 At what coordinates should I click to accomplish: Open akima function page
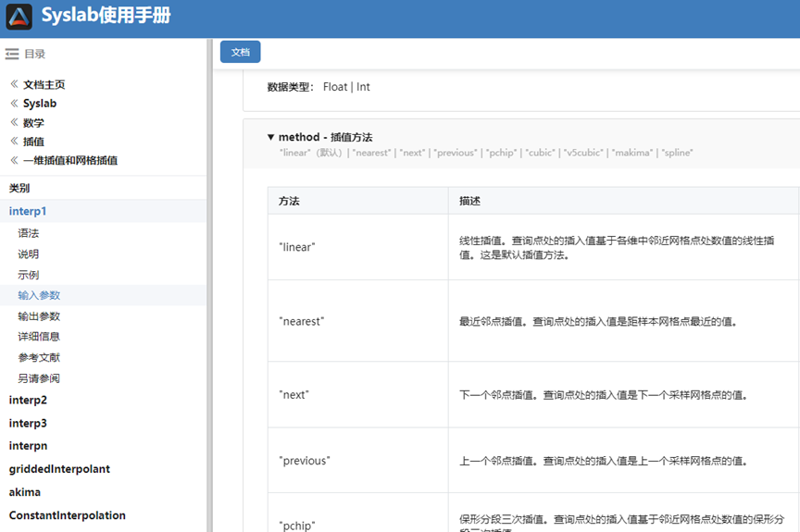(24, 492)
